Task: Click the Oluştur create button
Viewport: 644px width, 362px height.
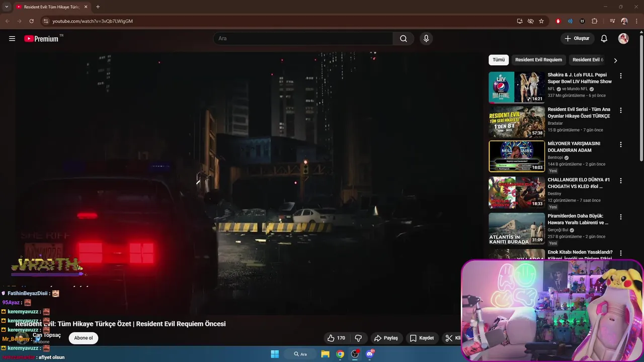Action: 577,39
